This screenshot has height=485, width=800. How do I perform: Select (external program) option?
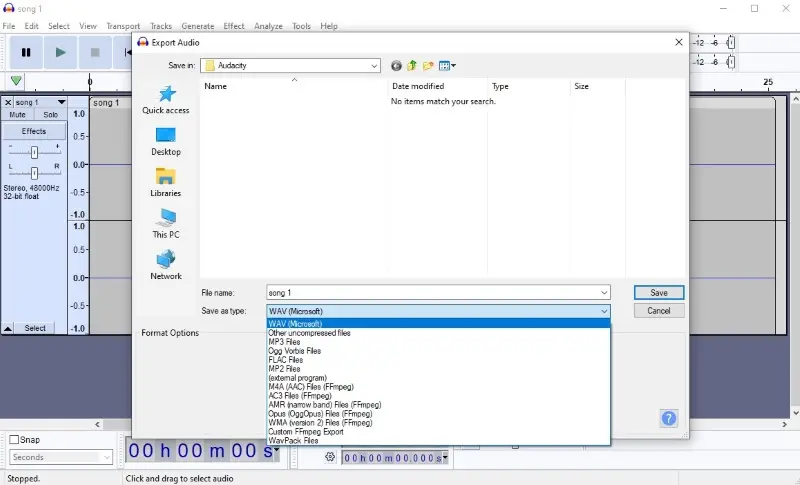(438, 378)
